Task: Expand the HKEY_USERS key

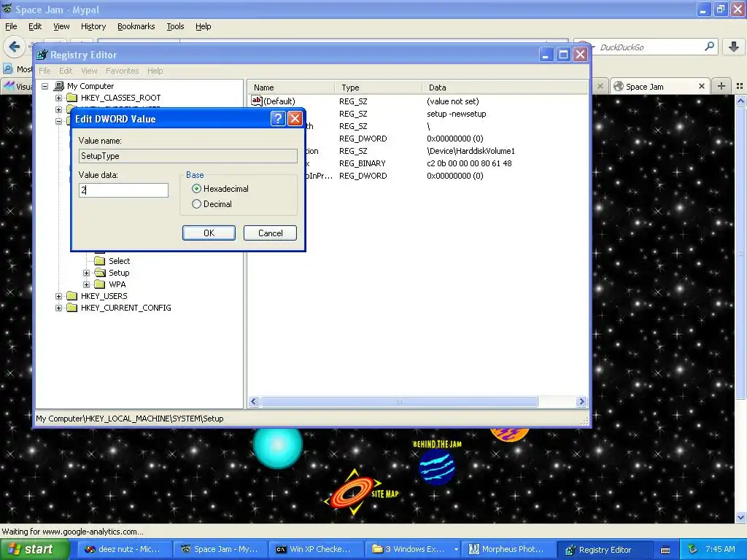Action: click(58, 296)
